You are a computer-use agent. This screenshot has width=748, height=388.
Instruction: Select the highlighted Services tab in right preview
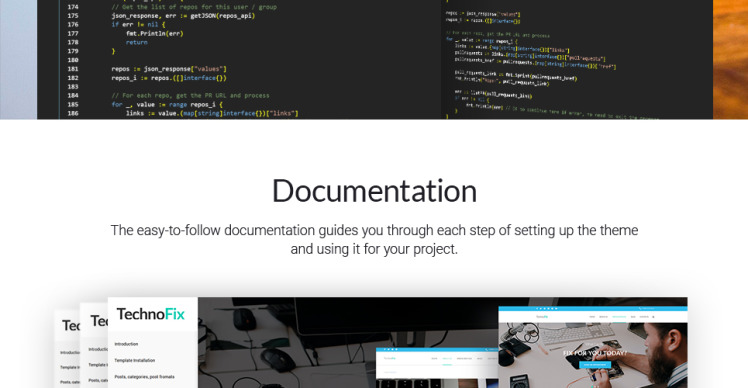[619, 317]
